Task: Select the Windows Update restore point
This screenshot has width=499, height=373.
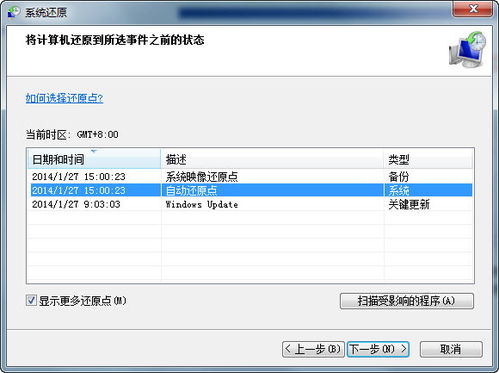Action: [x=251, y=204]
